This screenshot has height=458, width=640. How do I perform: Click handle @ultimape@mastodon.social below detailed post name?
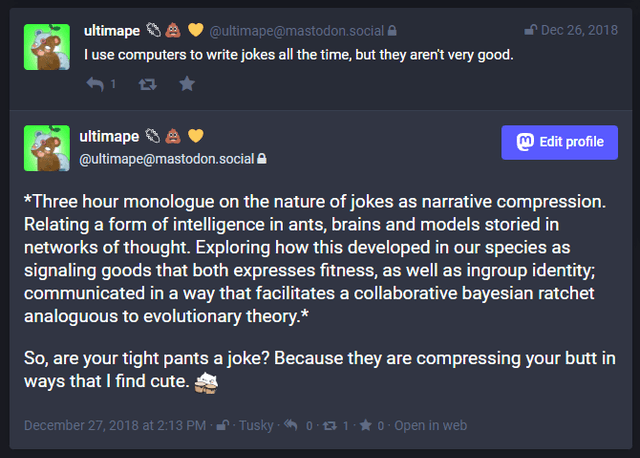[166, 158]
